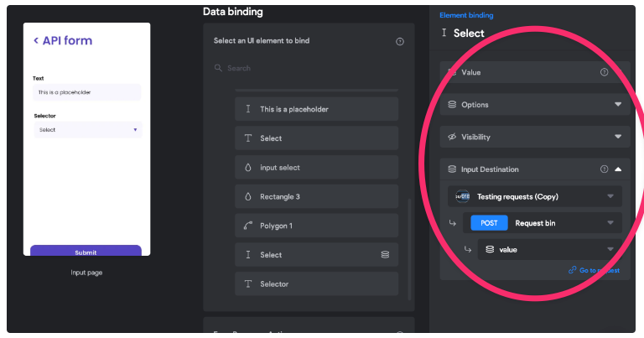Click the 'Data binding' heading
The height and width of the screenshot is (338, 644).
(233, 12)
